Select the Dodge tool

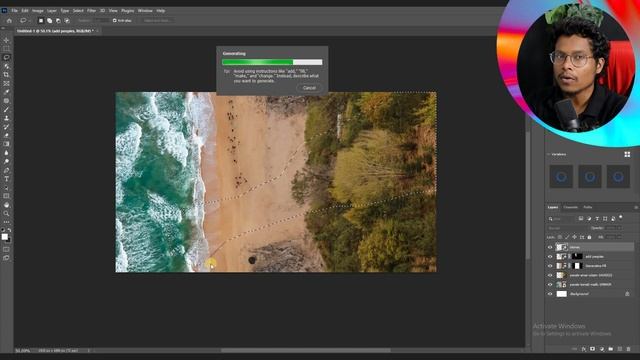pos(6,161)
